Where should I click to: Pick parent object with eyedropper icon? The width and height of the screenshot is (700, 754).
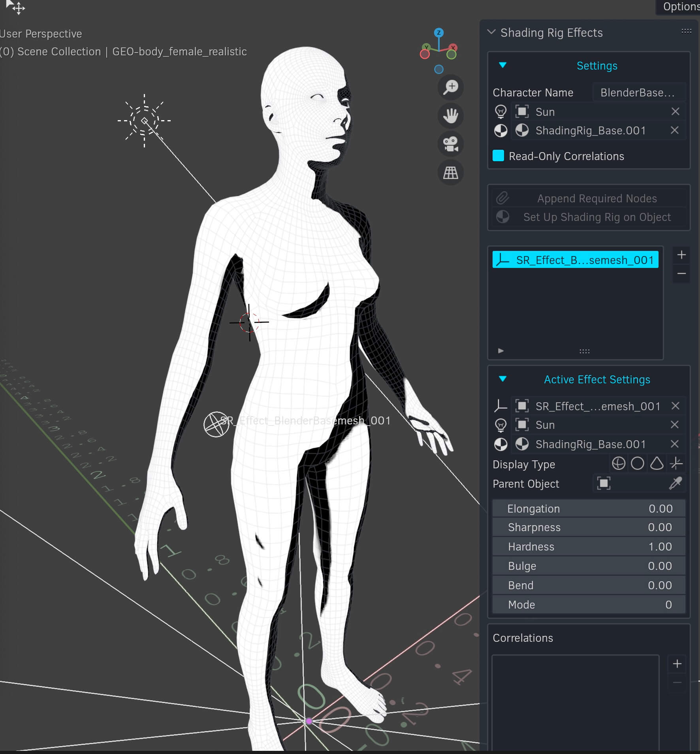(675, 483)
